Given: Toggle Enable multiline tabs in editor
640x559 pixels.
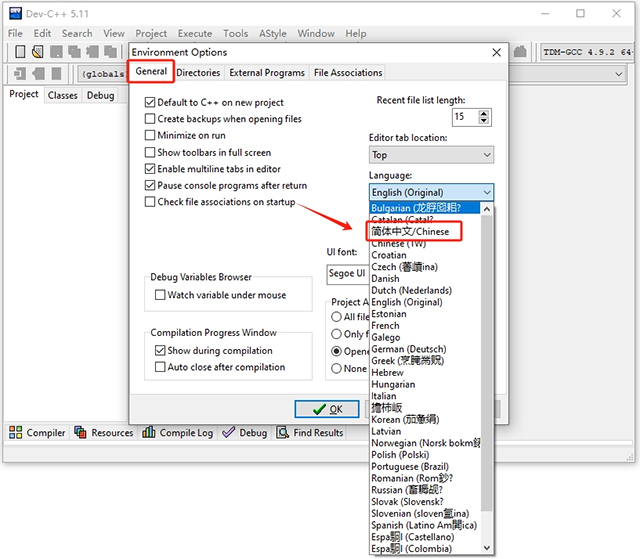Looking at the screenshot, I should (150, 169).
